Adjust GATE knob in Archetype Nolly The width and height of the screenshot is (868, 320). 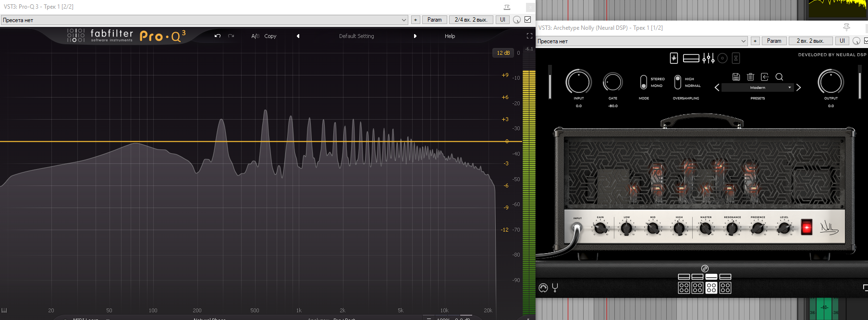[x=613, y=82]
